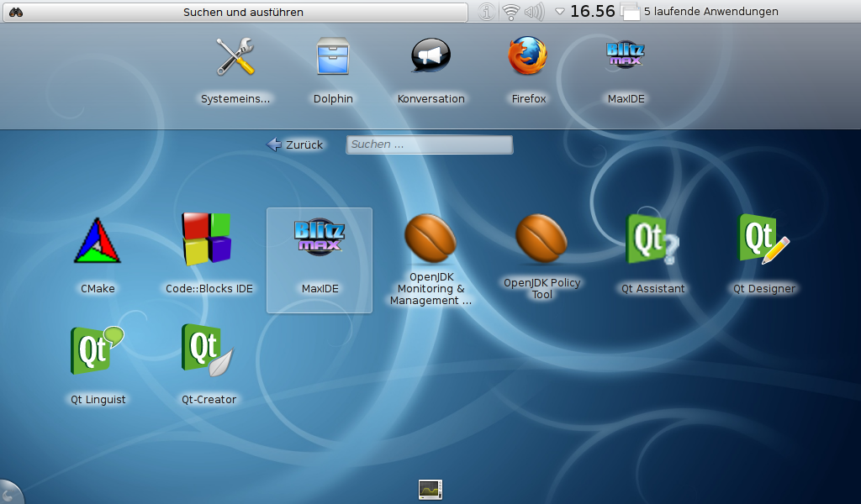Viewport: 861px width, 504px height.
Task: Launch Qt Designer
Action: click(764, 255)
